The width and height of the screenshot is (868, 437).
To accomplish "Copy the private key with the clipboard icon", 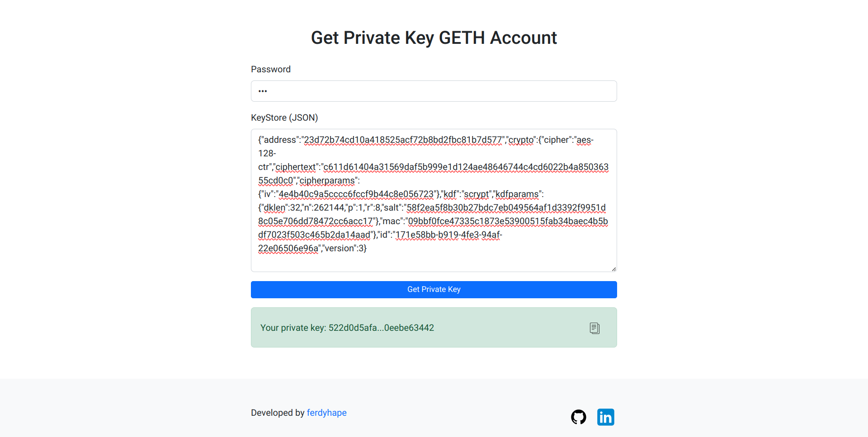I will coord(594,328).
